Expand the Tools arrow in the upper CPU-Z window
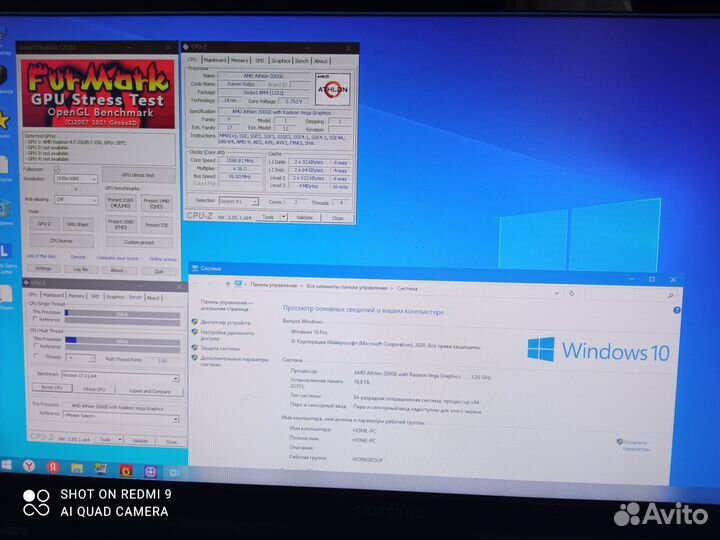 [284, 217]
